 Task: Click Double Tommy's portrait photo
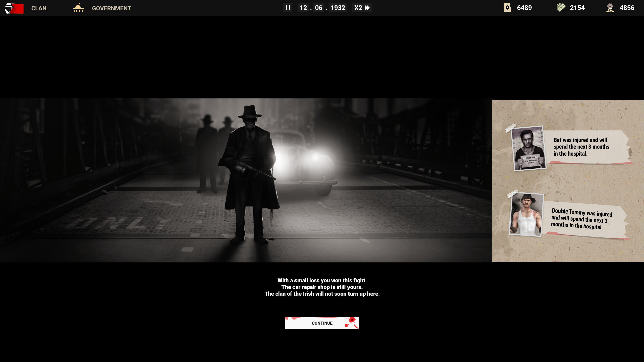(x=526, y=215)
